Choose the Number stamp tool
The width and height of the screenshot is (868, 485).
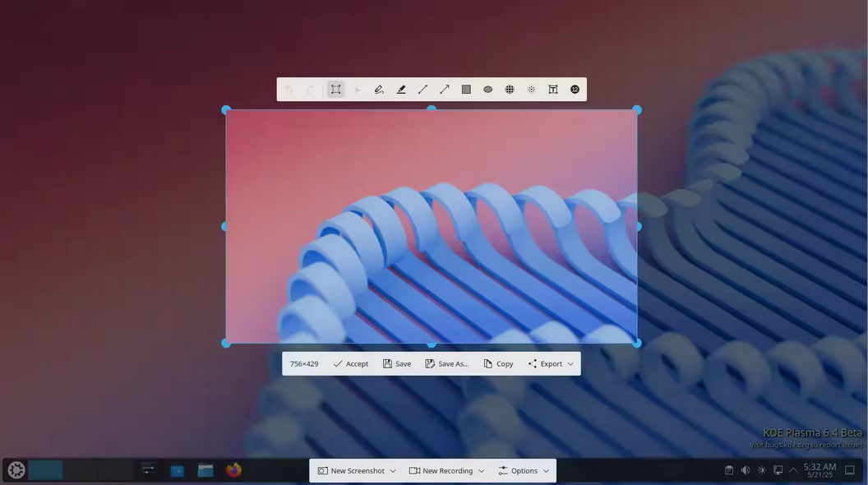pyautogui.click(x=575, y=90)
